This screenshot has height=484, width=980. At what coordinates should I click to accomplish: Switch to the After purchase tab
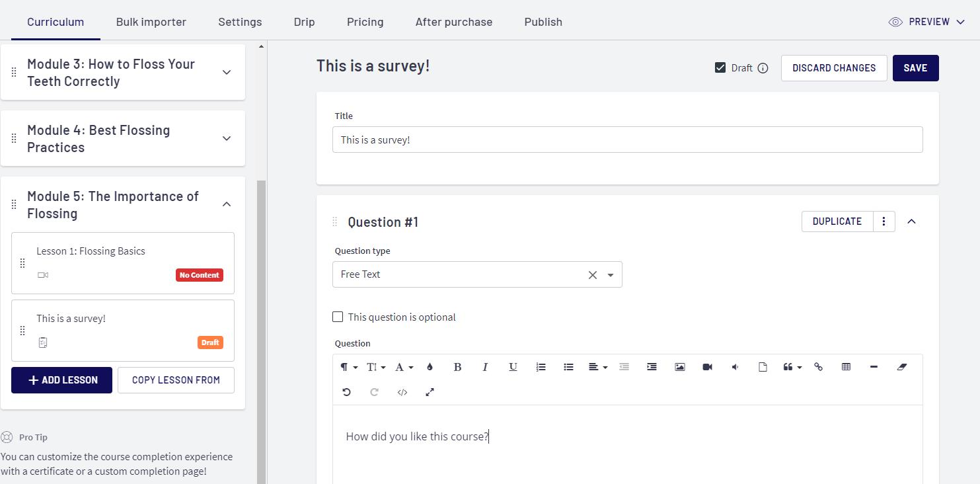(454, 22)
